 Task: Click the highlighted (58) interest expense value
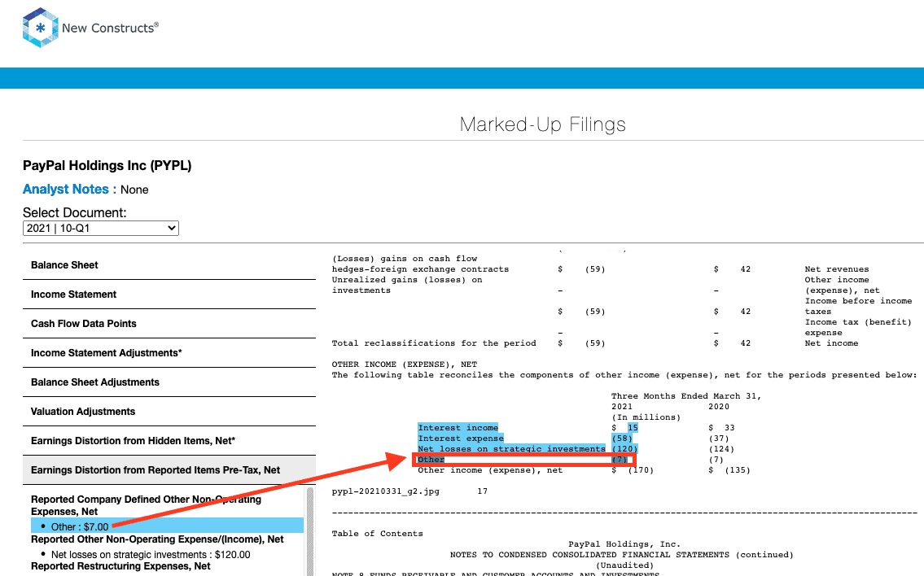coord(622,439)
